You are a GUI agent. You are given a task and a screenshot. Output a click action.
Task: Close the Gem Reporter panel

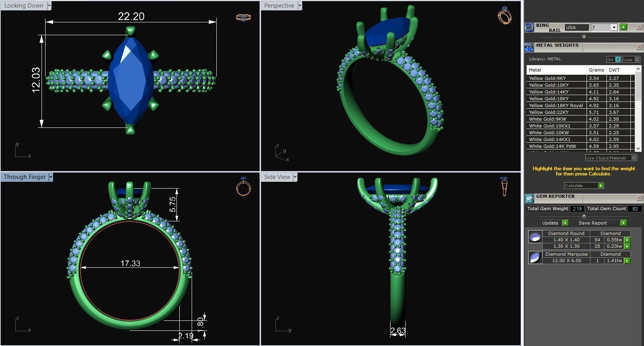coord(639,198)
